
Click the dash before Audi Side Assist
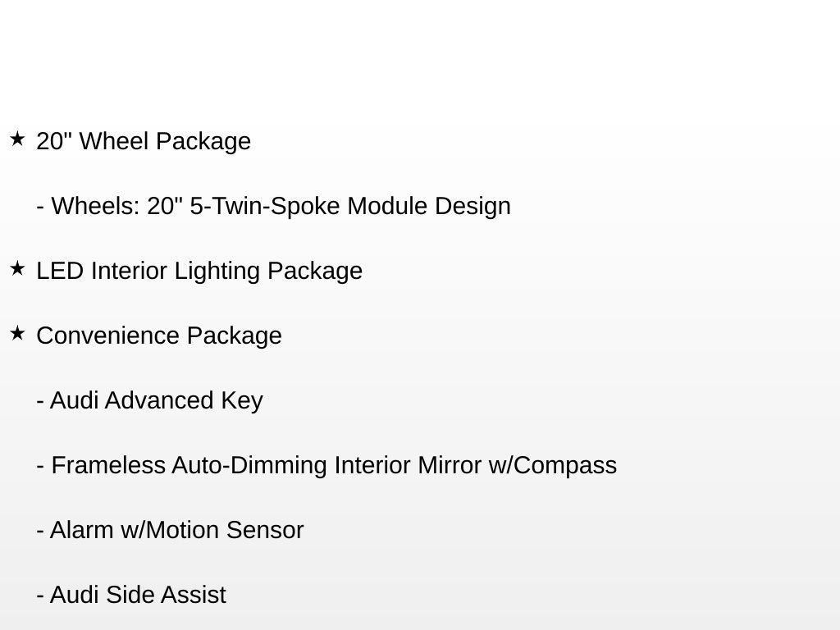point(40,596)
